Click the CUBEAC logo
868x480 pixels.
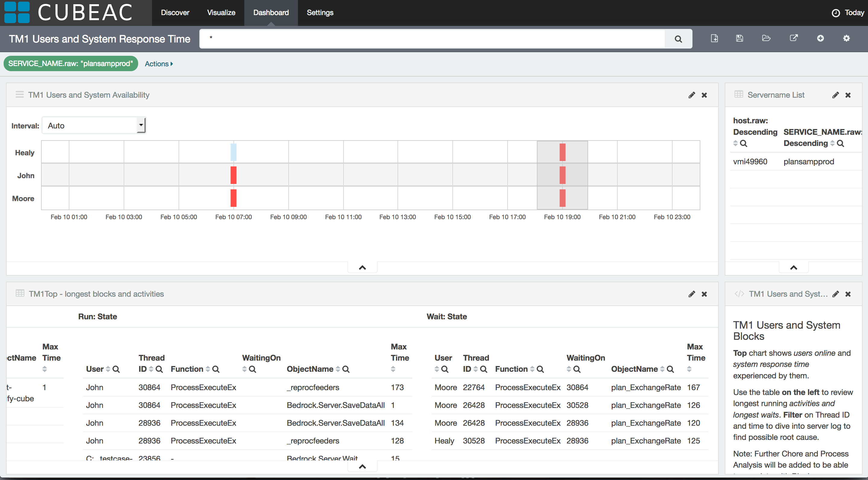[x=69, y=12]
